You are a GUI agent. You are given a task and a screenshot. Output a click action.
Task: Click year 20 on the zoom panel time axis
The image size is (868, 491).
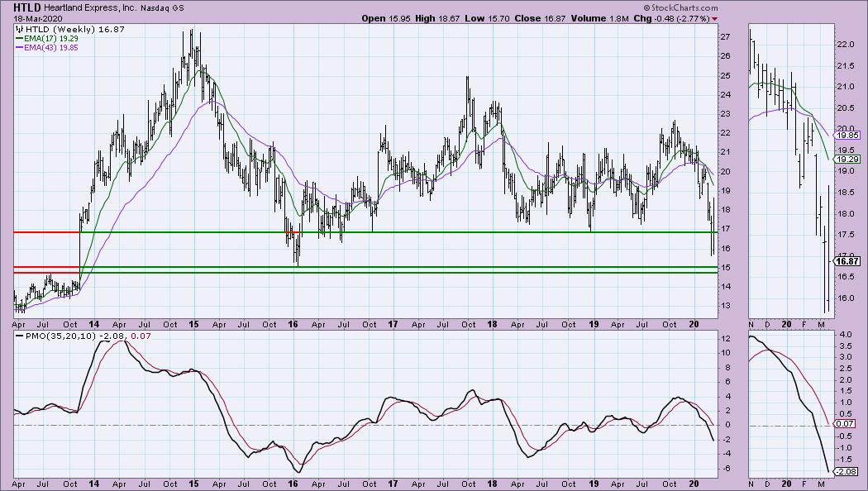tap(787, 324)
